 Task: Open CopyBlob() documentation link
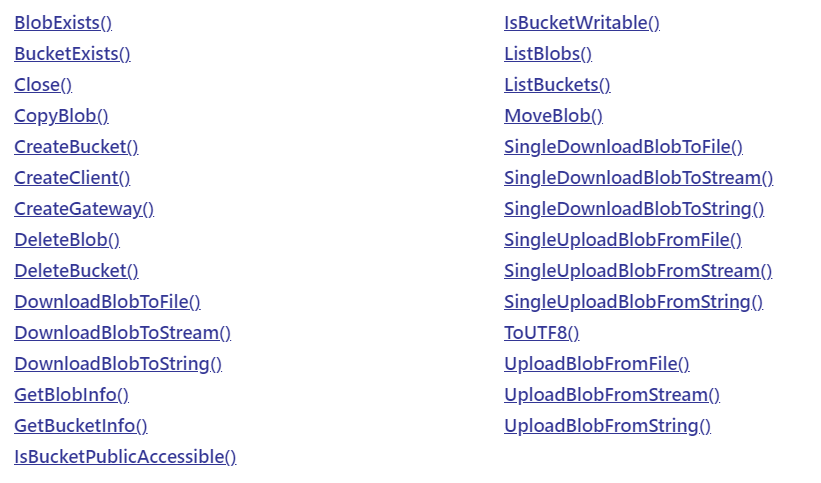click(61, 116)
